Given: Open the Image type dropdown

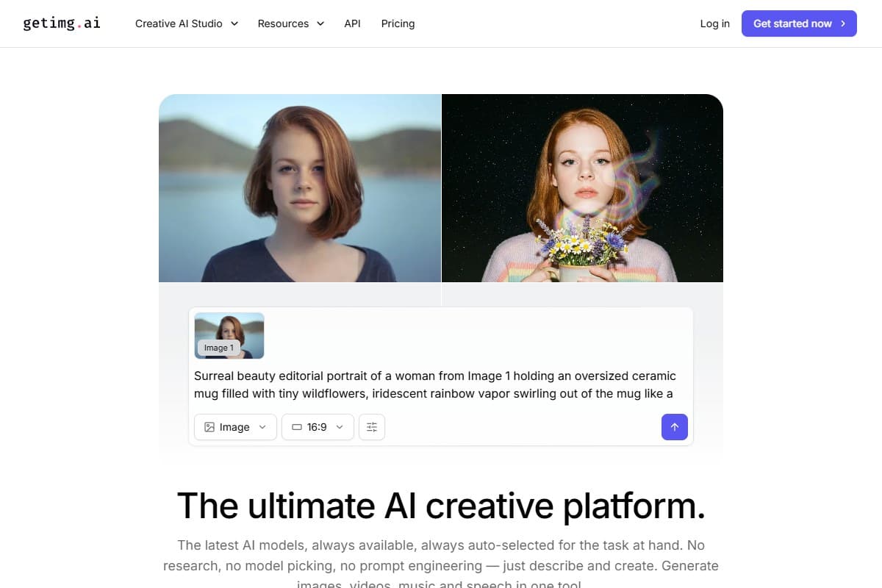Looking at the screenshot, I should tap(235, 427).
